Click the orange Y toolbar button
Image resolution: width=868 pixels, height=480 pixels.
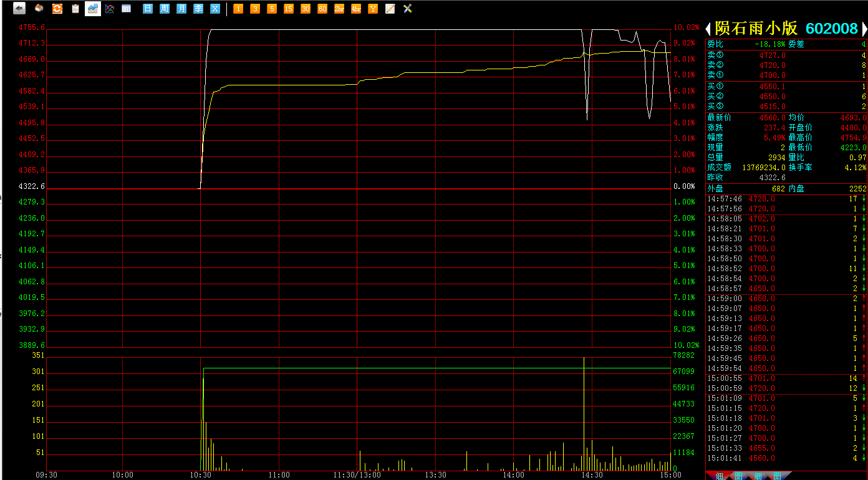pyautogui.click(x=373, y=9)
